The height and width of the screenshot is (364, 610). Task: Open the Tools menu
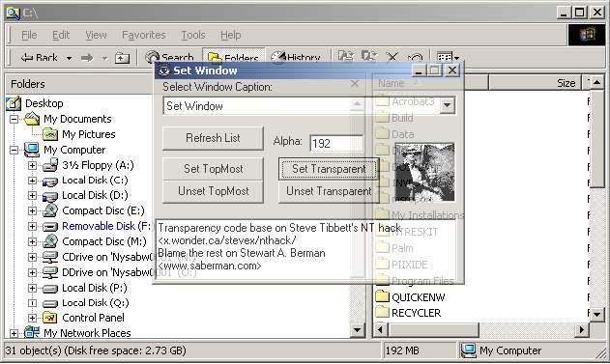click(193, 35)
